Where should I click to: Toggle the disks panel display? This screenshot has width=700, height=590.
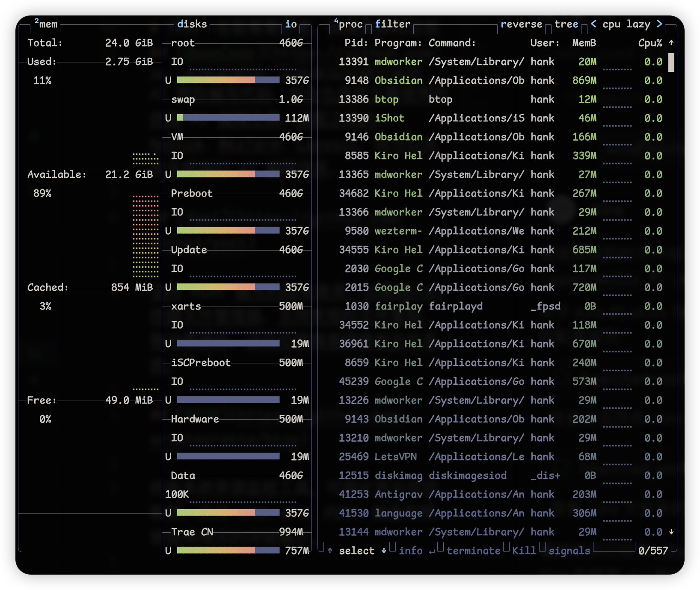(192, 24)
